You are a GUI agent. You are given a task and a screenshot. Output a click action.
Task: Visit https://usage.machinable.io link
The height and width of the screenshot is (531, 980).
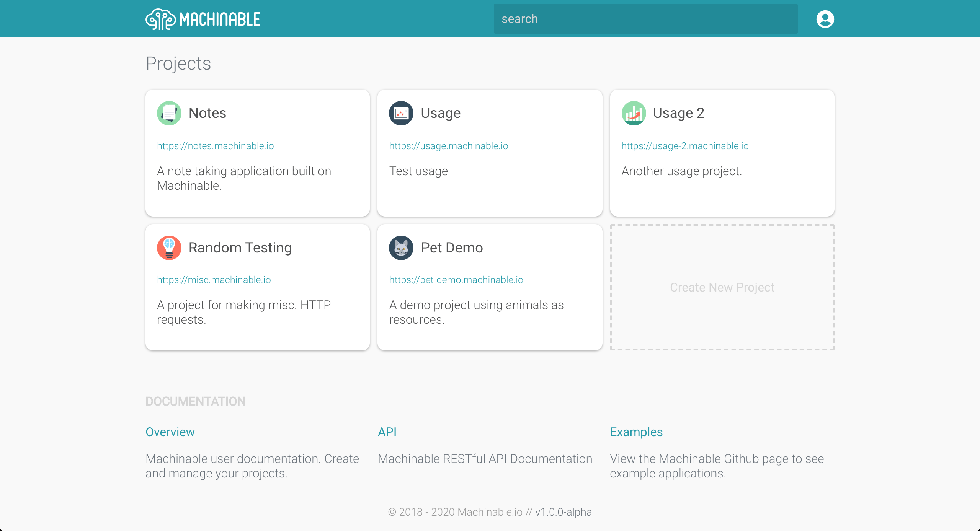449,146
